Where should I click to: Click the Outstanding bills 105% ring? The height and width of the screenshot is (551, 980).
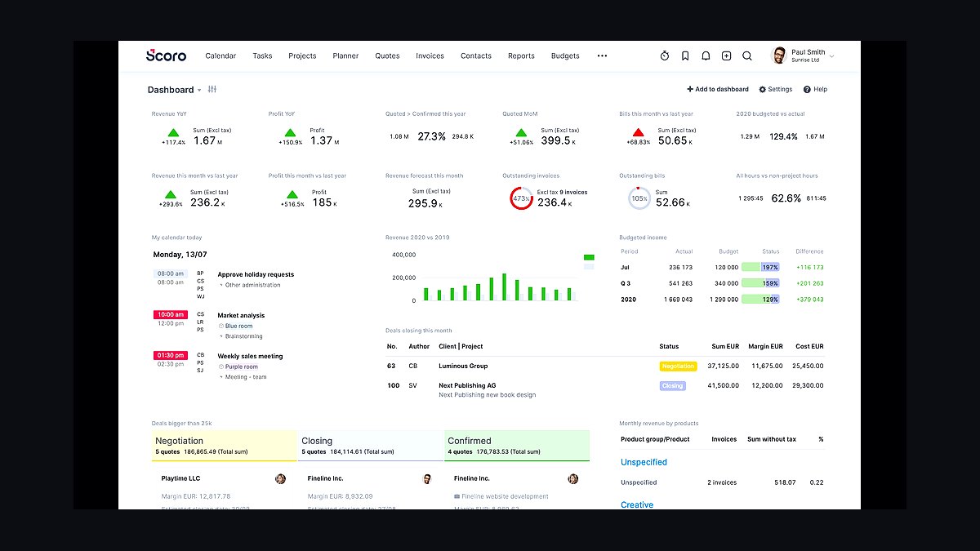click(x=639, y=198)
